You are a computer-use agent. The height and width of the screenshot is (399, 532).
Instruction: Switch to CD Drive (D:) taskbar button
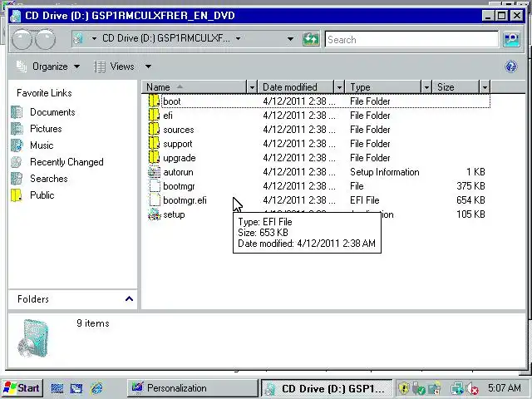327,388
